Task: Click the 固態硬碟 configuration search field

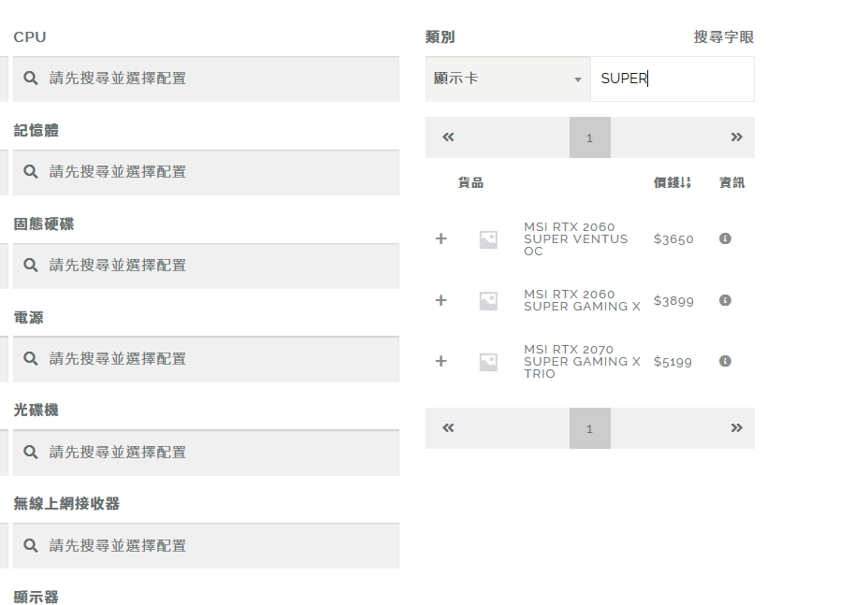Action: tap(206, 266)
